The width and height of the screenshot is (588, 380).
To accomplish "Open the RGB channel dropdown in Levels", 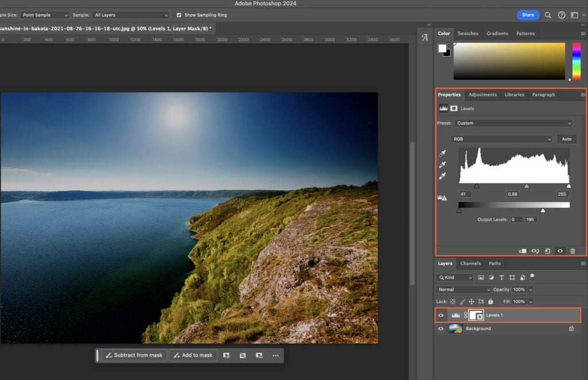I will [x=501, y=138].
